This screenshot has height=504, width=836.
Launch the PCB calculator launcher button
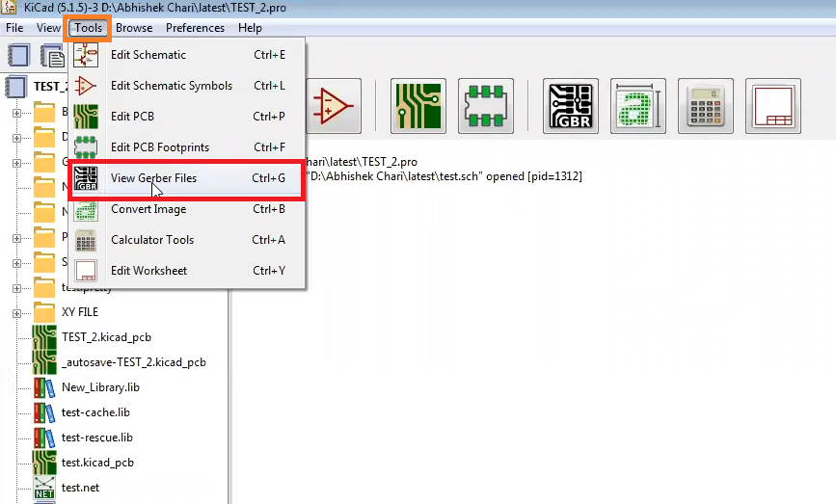click(x=706, y=106)
